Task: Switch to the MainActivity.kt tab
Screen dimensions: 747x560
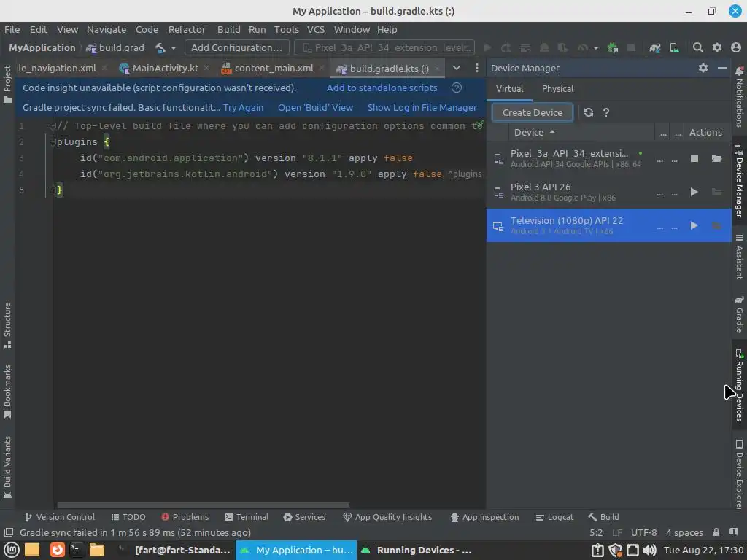Action: coord(165,68)
